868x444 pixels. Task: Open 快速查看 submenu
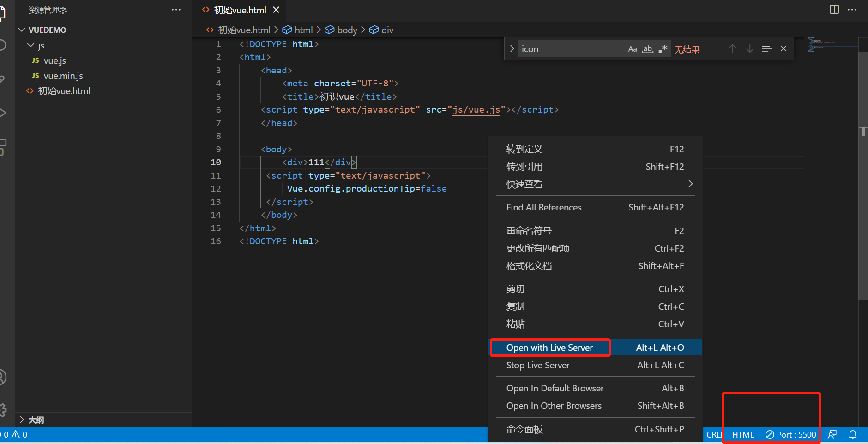tap(595, 184)
